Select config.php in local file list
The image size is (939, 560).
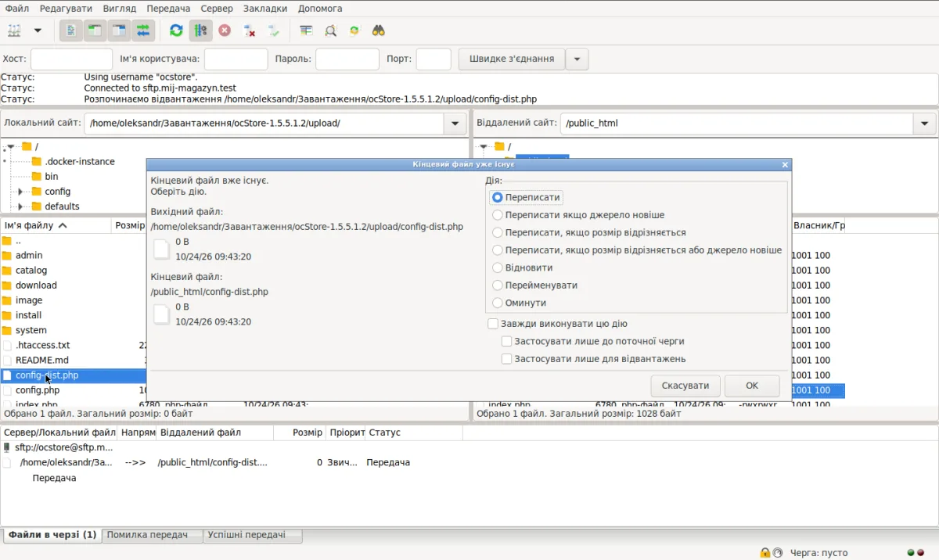(38, 390)
